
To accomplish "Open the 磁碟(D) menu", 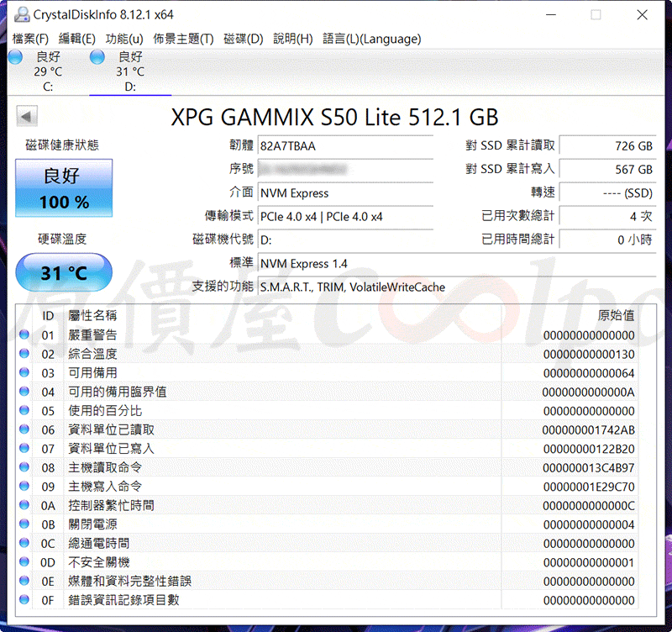I will click(x=244, y=39).
